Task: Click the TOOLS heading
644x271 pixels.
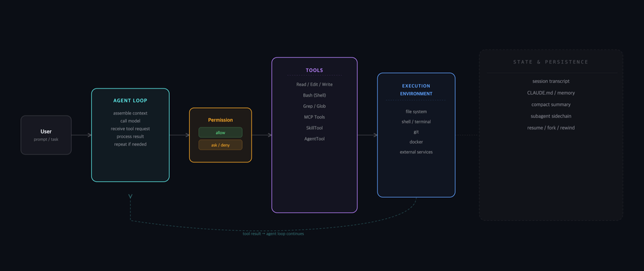Action: pyautogui.click(x=315, y=70)
